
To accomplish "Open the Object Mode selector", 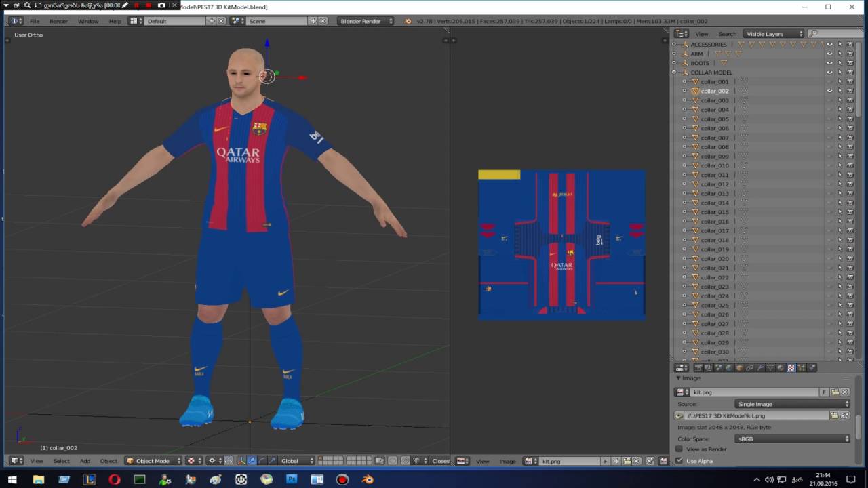I will (154, 461).
